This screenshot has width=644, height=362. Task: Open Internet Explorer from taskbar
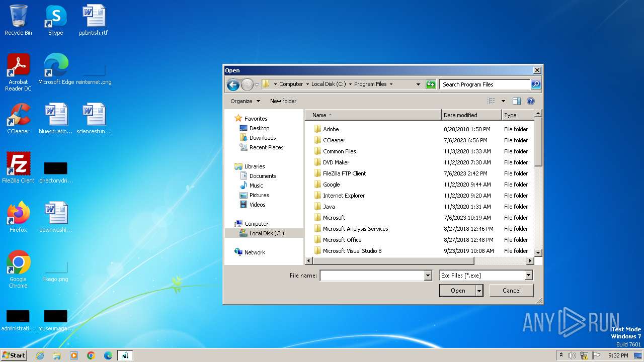pos(40,355)
